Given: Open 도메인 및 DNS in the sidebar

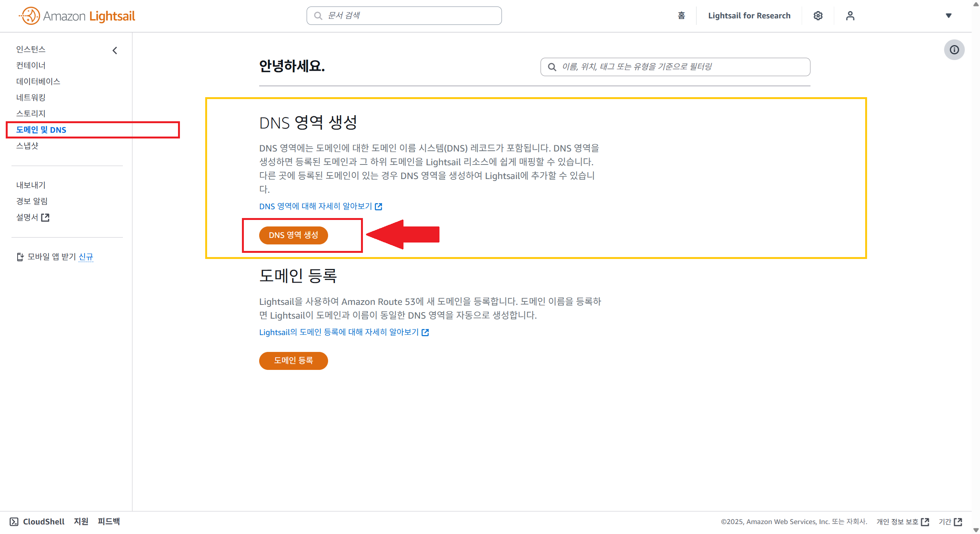Looking at the screenshot, I should point(41,130).
